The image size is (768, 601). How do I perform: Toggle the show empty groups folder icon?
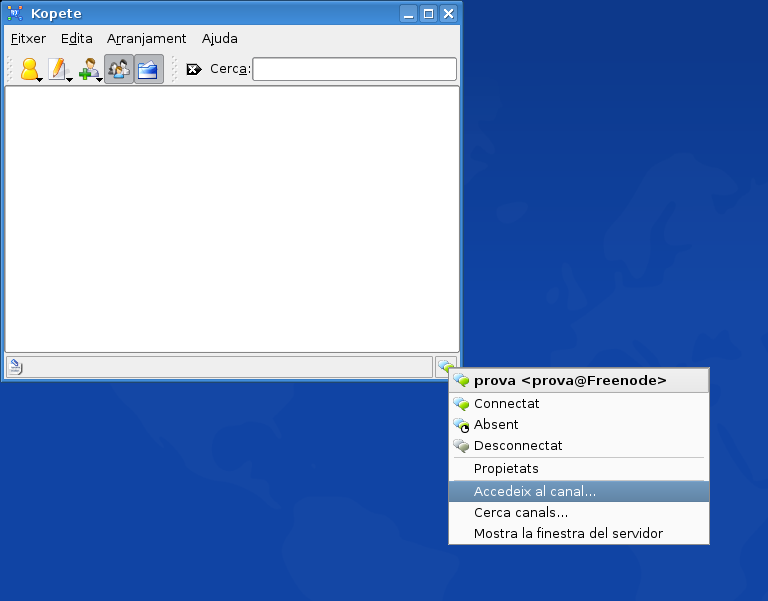[148, 69]
